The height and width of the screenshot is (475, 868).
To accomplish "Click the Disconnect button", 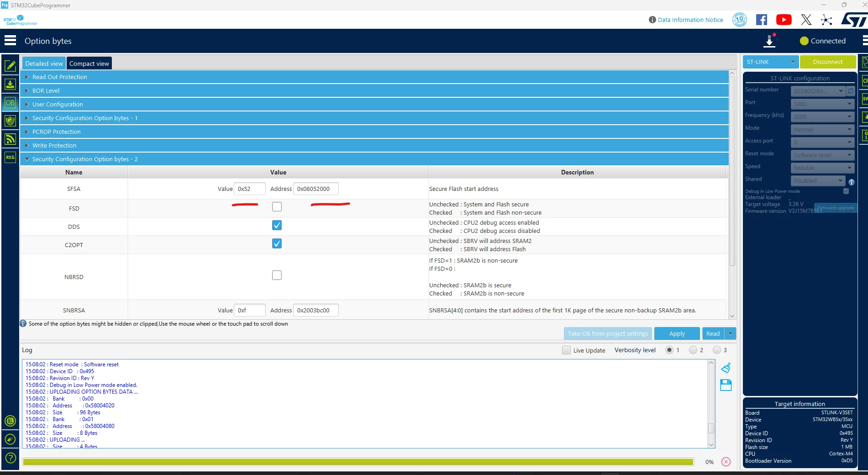I will [827, 62].
